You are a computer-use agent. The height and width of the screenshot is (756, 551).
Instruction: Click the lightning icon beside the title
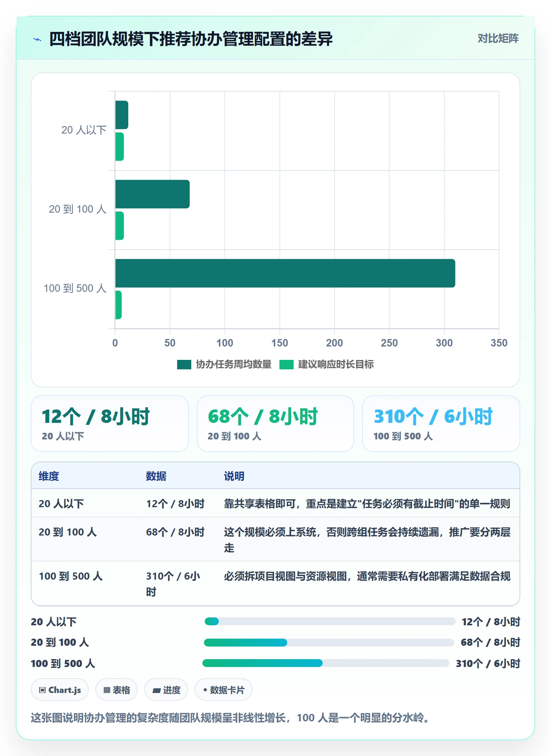tap(37, 39)
